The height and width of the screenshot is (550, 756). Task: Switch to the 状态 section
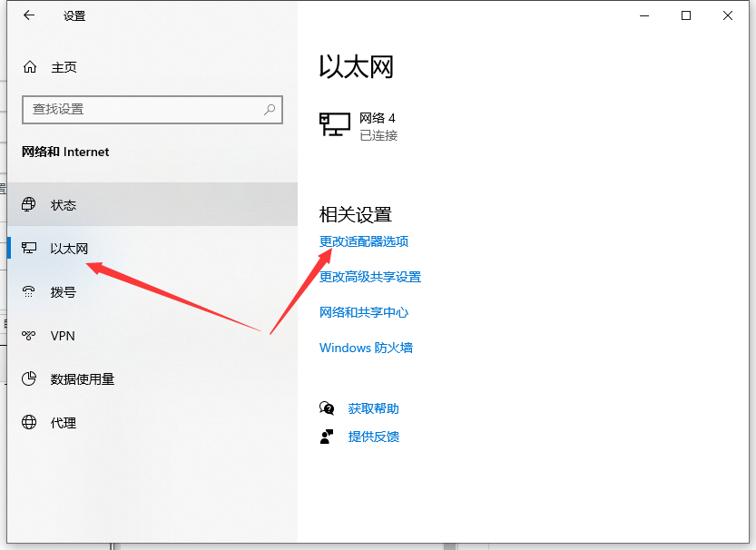point(64,205)
